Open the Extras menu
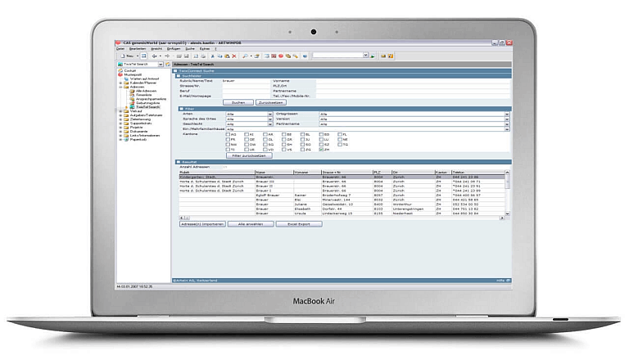629x364 pixels. pos(205,49)
